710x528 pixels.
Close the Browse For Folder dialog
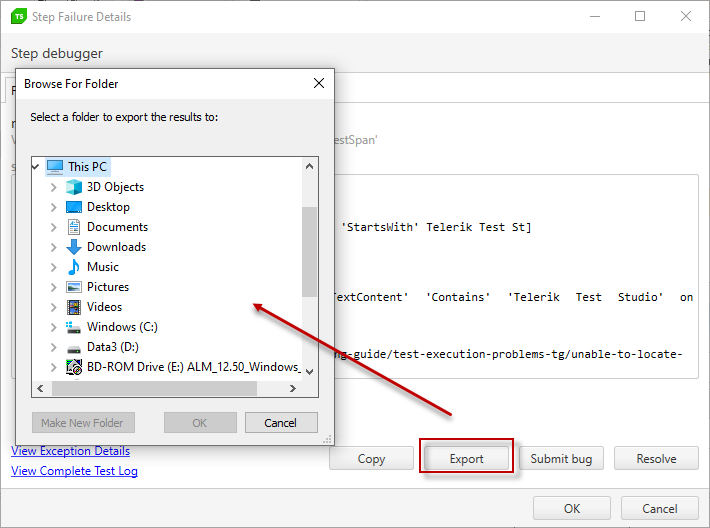(x=319, y=83)
